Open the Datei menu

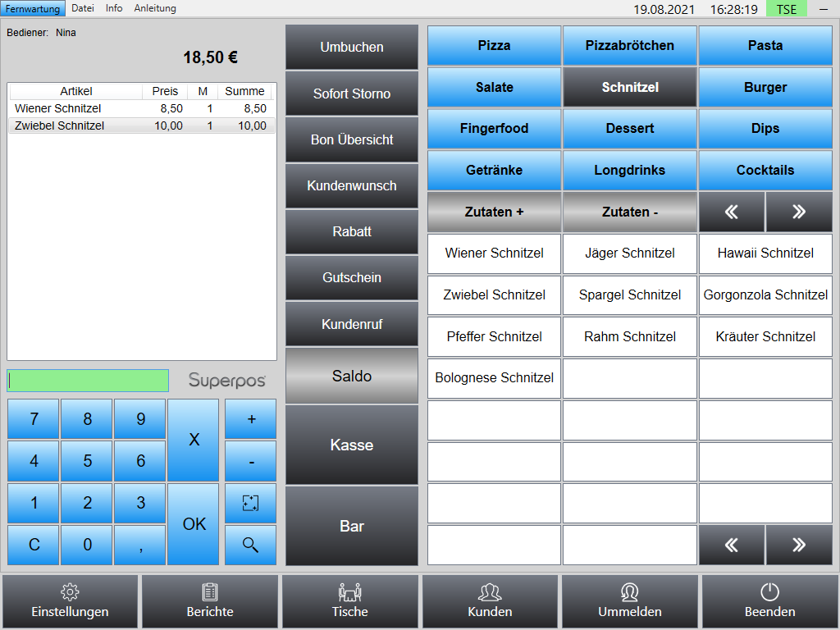(83, 8)
